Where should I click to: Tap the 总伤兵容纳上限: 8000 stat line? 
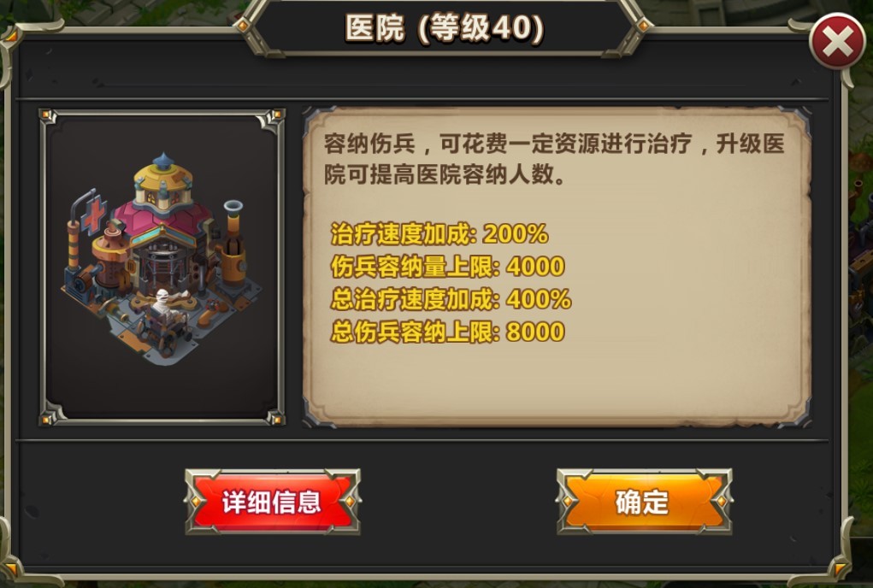tap(448, 332)
